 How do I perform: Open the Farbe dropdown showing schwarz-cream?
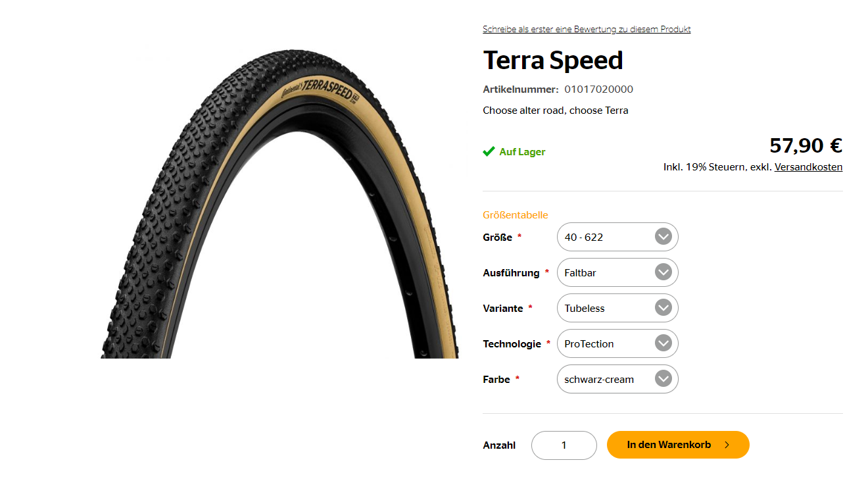pyautogui.click(x=617, y=379)
